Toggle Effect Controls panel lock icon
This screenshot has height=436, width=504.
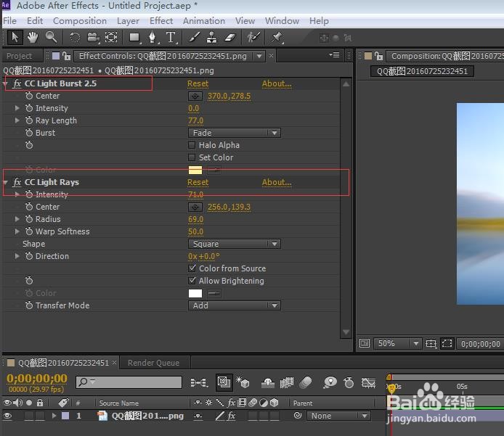pos(67,56)
